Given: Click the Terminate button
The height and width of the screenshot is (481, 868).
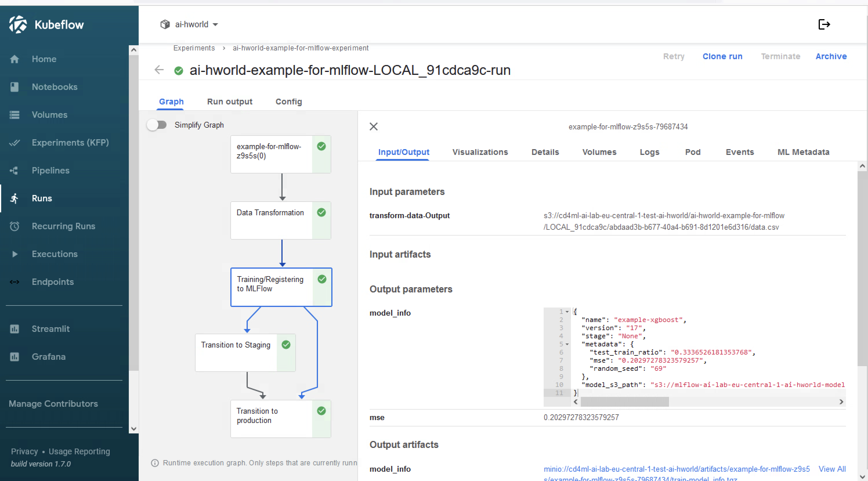Looking at the screenshot, I should tap(780, 56).
